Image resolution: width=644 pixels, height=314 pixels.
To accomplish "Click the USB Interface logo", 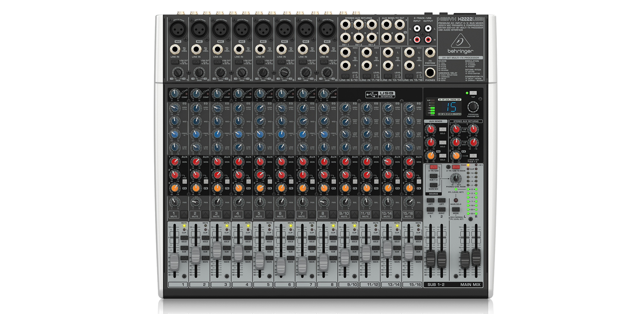I will point(380,94).
